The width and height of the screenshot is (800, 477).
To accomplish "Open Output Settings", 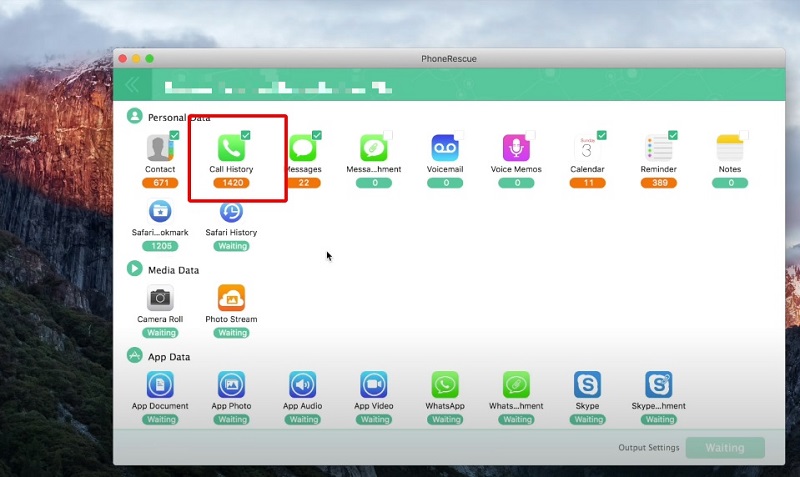I will pyautogui.click(x=648, y=447).
